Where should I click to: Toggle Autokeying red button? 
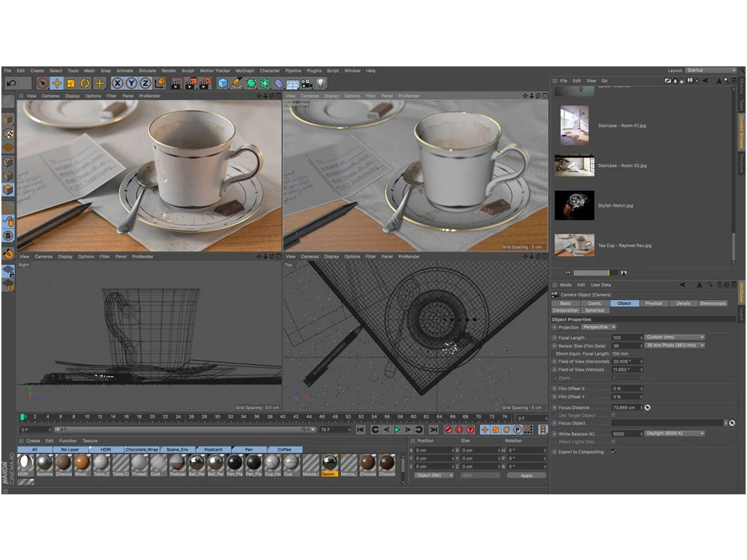tap(459, 429)
